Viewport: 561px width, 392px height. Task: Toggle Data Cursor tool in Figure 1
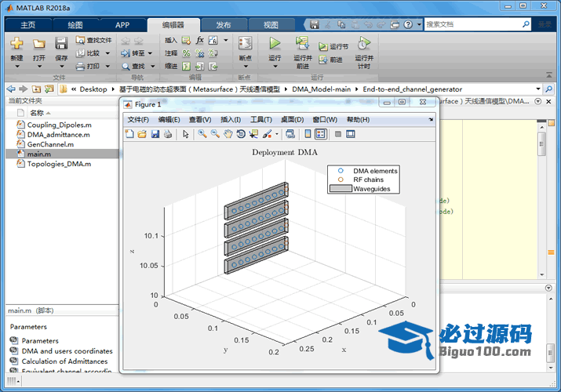253,134
